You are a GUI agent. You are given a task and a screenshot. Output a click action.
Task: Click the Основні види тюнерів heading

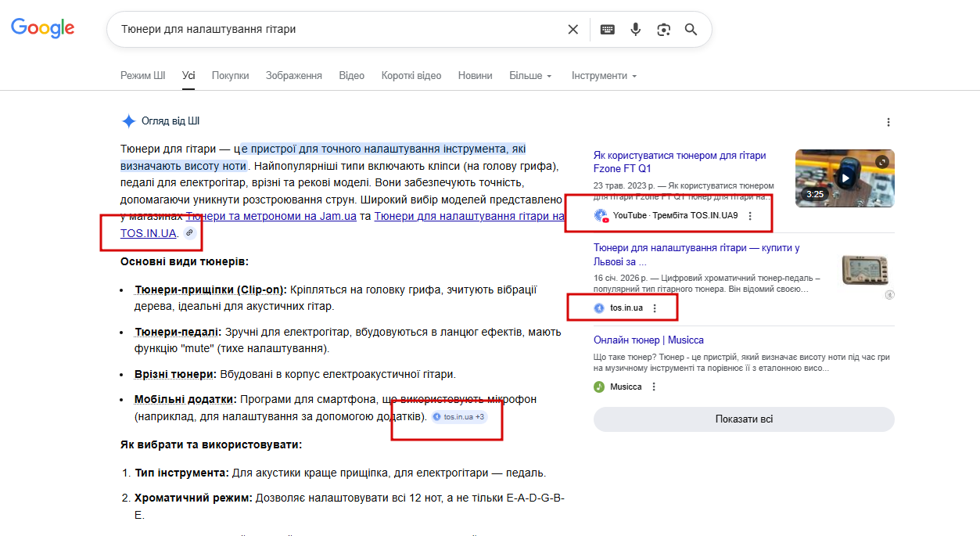tap(185, 261)
